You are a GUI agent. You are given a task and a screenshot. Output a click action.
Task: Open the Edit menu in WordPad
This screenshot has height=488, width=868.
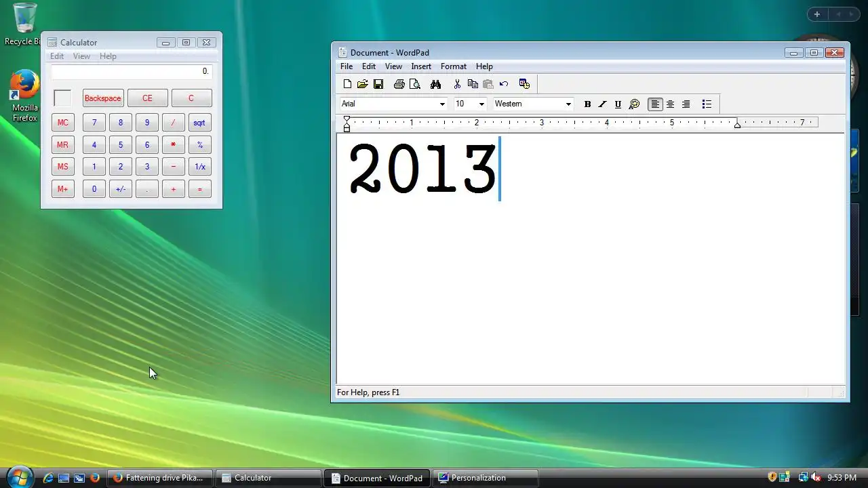point(369,66)
